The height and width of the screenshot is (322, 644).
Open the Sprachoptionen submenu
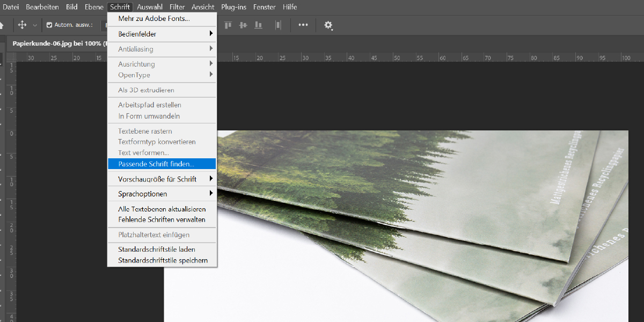click(x=141, y=193)
